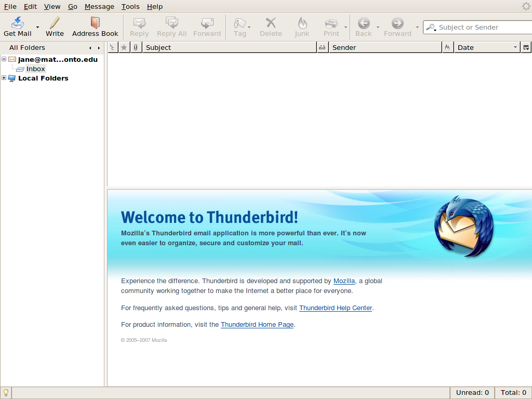Image resolution: width=532 pixels, height=399 pixels.
Task: Click the Get Mail toolbar icon
Action: click(x=18, y=23)
